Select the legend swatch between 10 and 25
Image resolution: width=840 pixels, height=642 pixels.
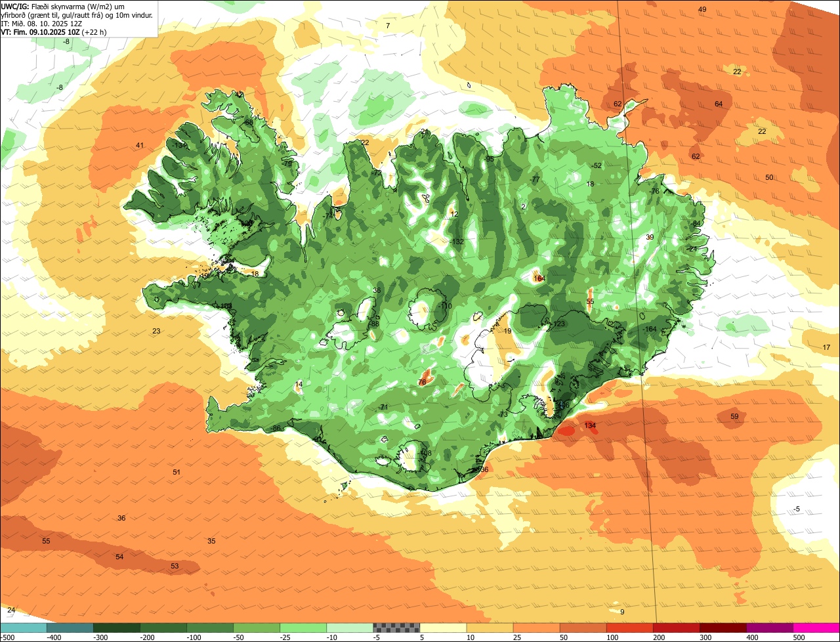490,628
